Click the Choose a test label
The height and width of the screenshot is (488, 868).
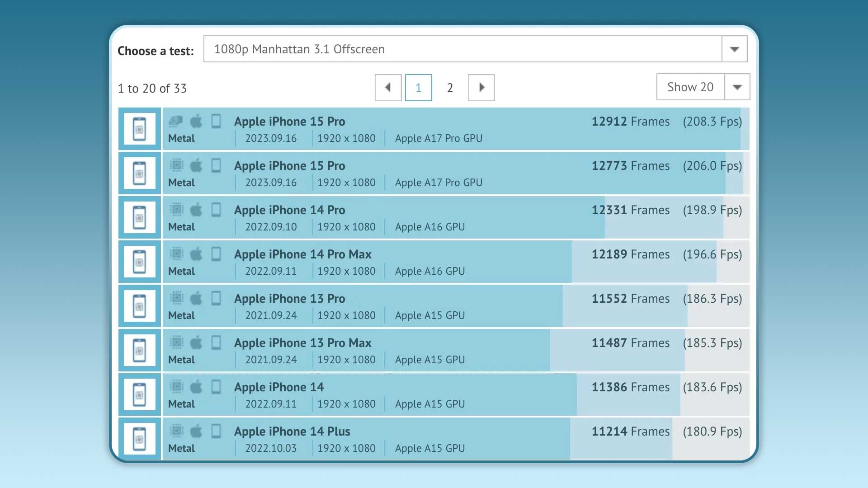pos(156,51)
